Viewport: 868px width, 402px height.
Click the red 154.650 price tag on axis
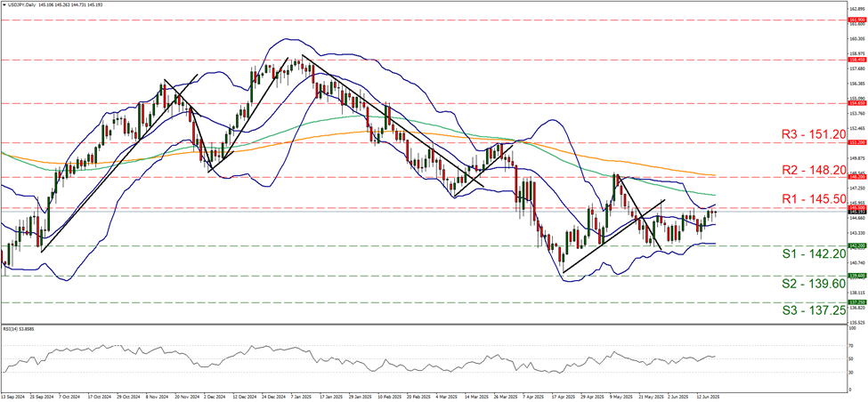pyautogui.click(x=855, y=103)
